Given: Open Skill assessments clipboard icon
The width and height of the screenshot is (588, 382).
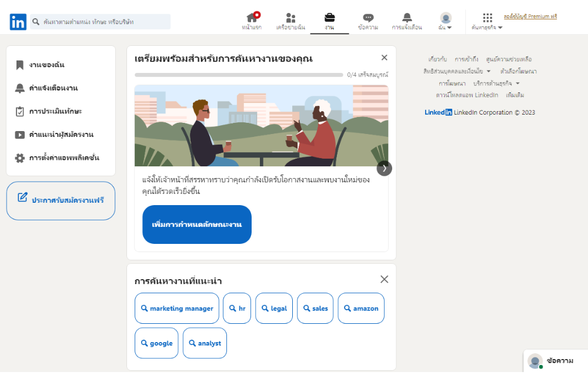Looking at the screenshot, I should coord(20,112).
